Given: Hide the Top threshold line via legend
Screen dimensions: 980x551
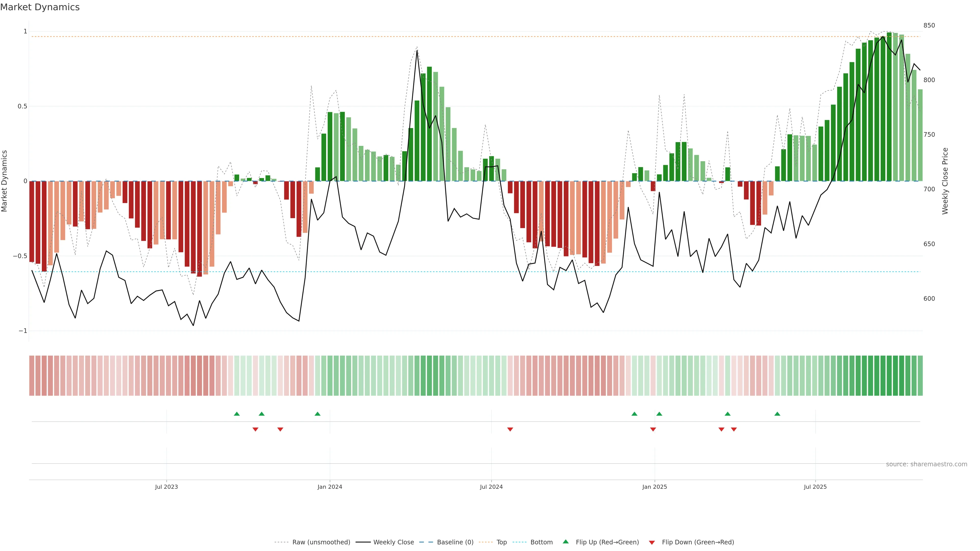Looking at the screenshot, I should (501, 542).
